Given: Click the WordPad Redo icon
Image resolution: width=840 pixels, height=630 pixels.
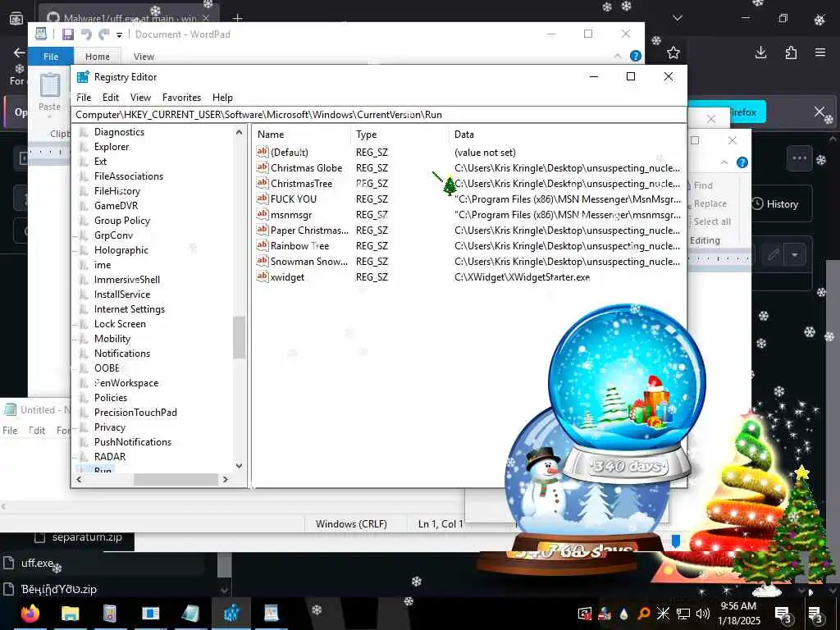Looking at the screenshot, I should tap(104, 34).
